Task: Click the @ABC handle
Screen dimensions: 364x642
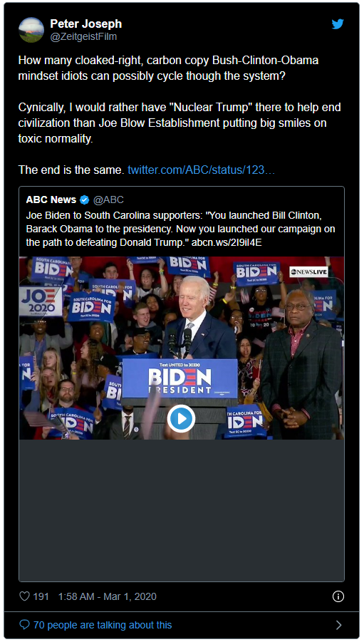Action: 108,200
